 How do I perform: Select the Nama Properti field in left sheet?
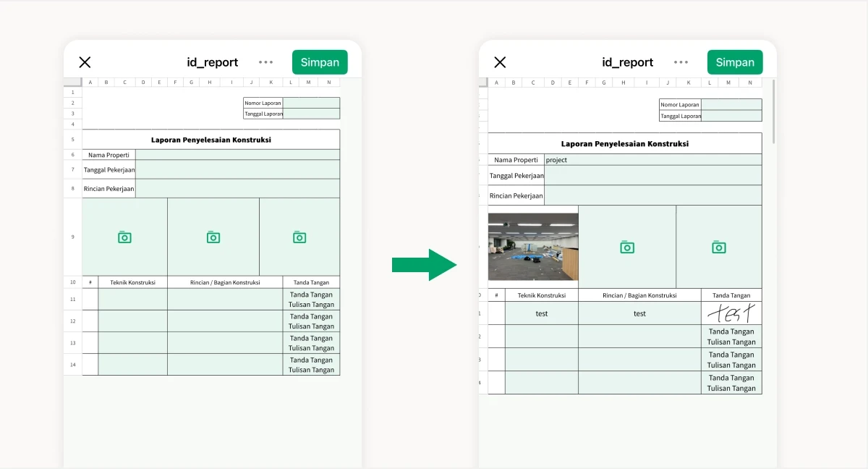pos(237,155)
